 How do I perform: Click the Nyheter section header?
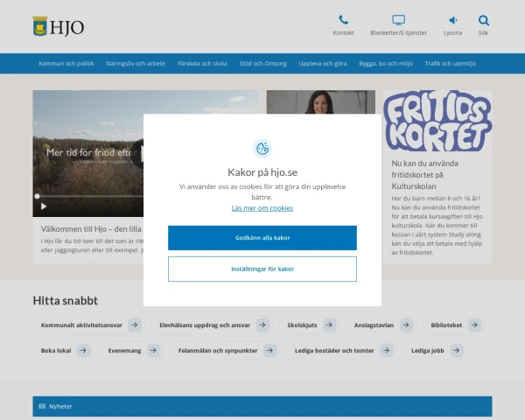point(262,406)
